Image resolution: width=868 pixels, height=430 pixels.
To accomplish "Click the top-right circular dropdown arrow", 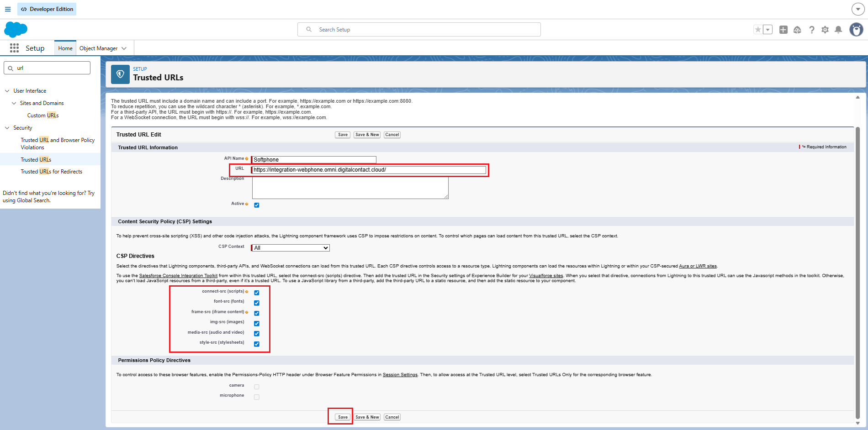I will tap(858, 9).
